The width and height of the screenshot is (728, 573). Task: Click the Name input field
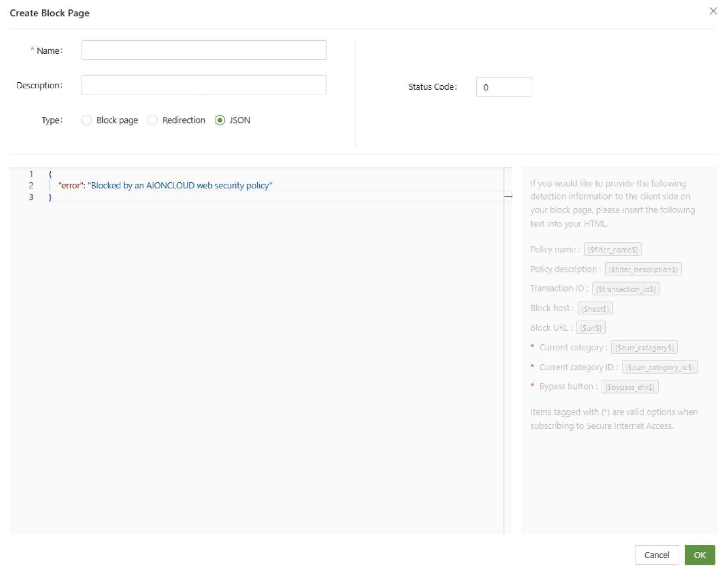(x=204, y=50)
